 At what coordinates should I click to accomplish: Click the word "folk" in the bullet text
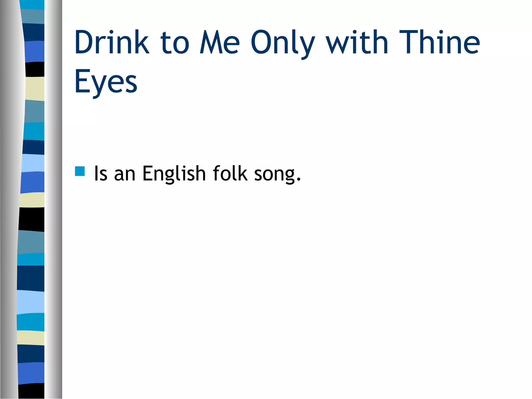230,174
